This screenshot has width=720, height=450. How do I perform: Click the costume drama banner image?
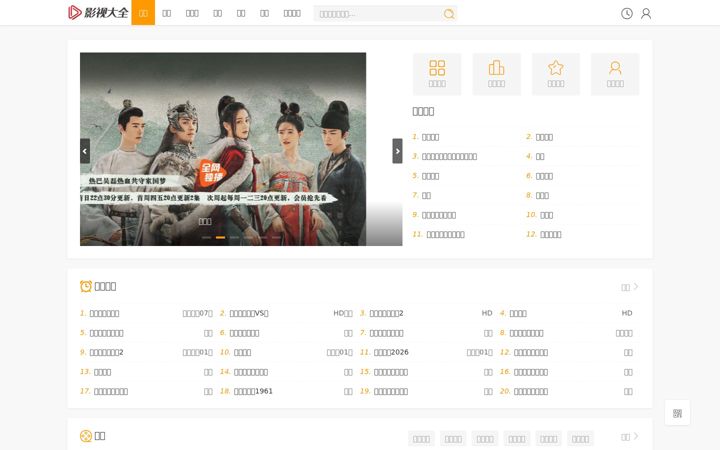[223, 149]
